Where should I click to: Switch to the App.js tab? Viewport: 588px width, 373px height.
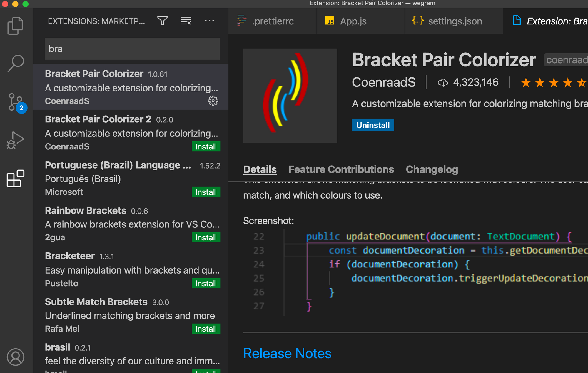pyautogui.click(x=353, y=21)
